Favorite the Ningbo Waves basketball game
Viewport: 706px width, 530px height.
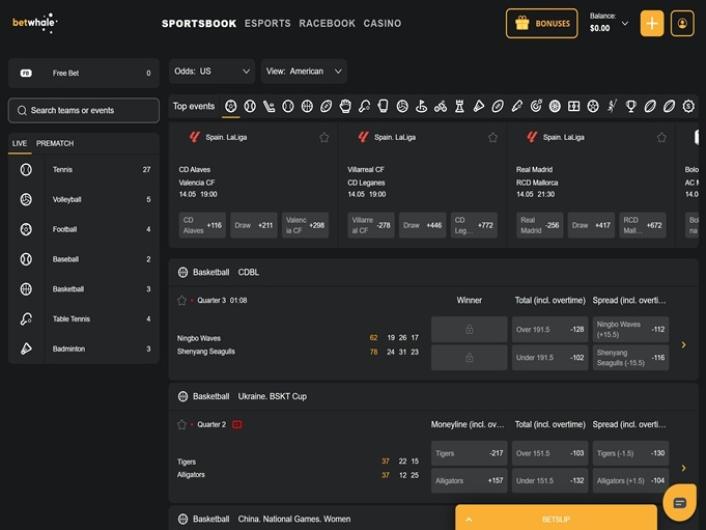182,300
